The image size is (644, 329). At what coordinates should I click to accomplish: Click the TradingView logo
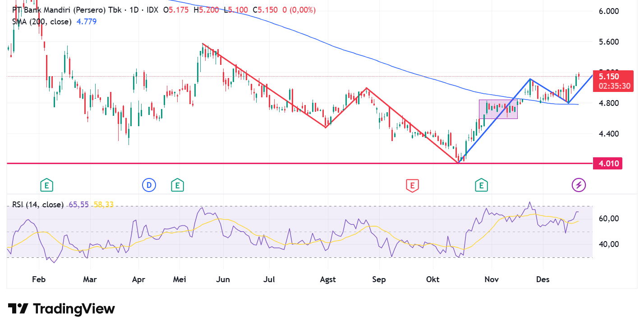coord(61,309)
